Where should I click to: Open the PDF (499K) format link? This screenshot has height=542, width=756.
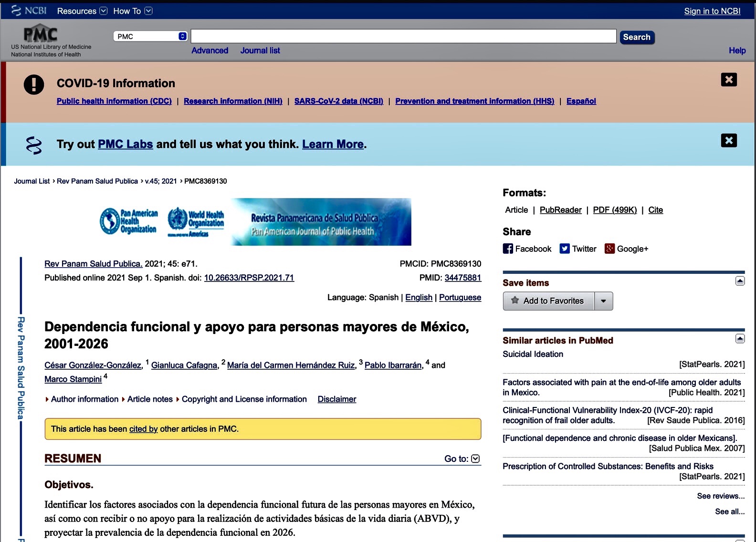pyautogui.click(x=615, y=210)
